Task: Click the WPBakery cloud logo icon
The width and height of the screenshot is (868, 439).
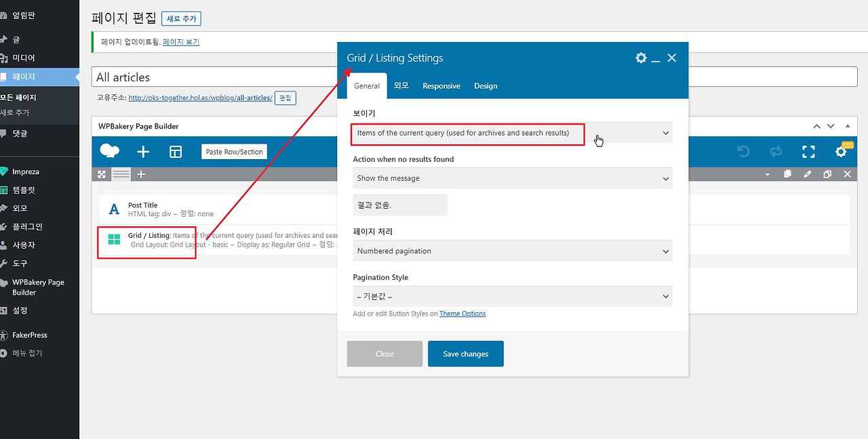Action: pyautogui.click(x=109, y=151)
